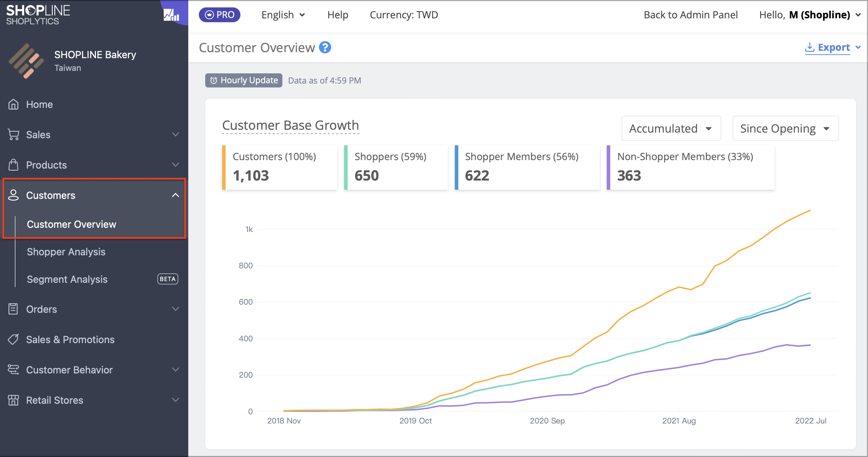The height and width of the screenshot is (457, 868).
Task: Click the Home house icon in sidebar
Action: coord(13,104)
